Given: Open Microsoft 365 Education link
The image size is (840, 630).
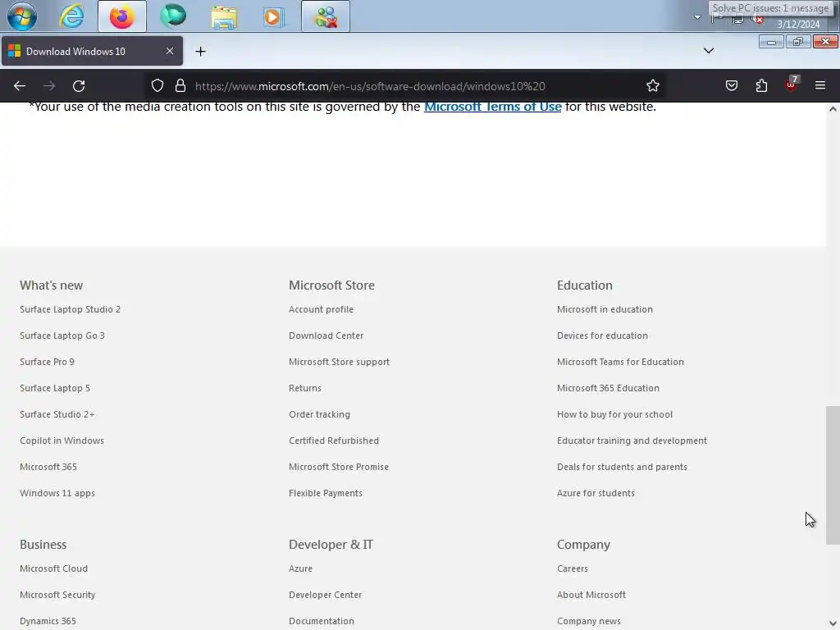Looking at the screenshot, I should coord(608,388).
